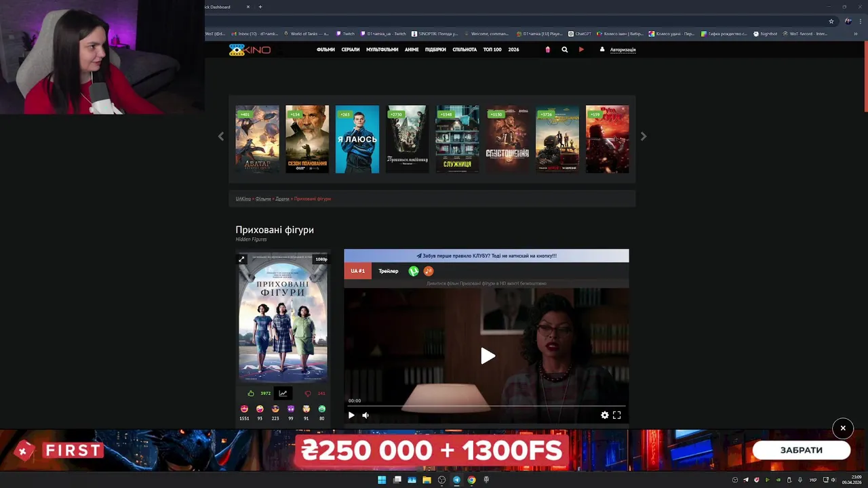The width and height of the screenshot is (868, 488).
Task: Close the bottom ad banner with X
Action: coord(843,428)
